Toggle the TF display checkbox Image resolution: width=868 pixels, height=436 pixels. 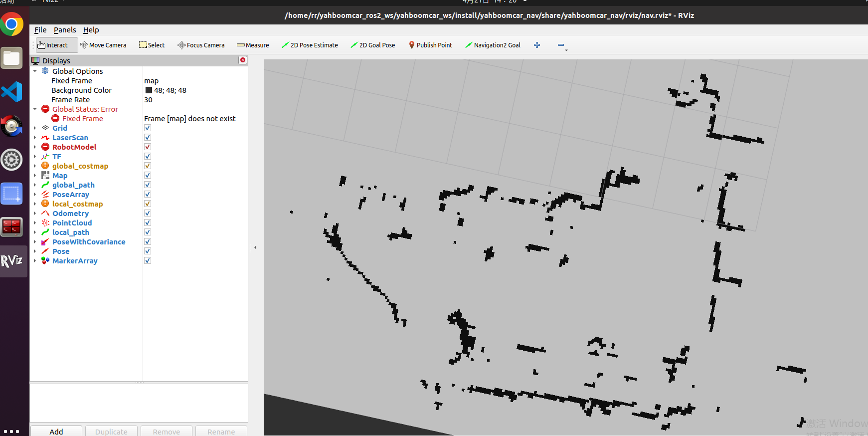tap(148, 156)
